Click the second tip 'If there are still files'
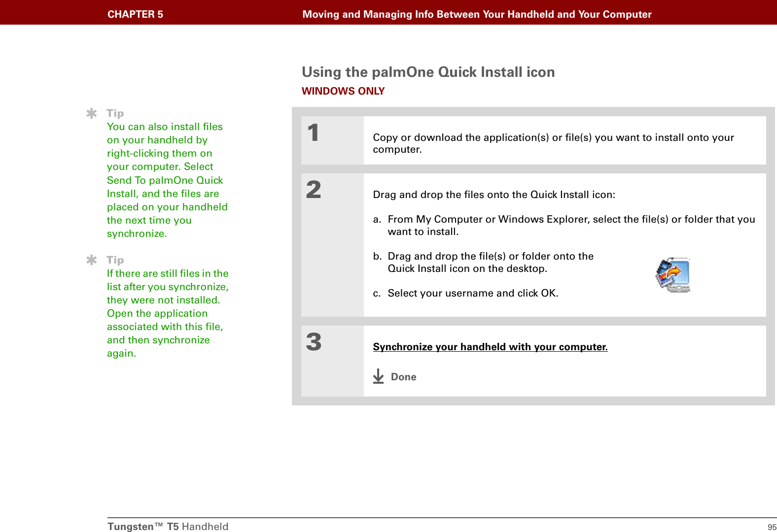Image resolution: width=777 pixels, height=532 pixels. coord(168,313)
